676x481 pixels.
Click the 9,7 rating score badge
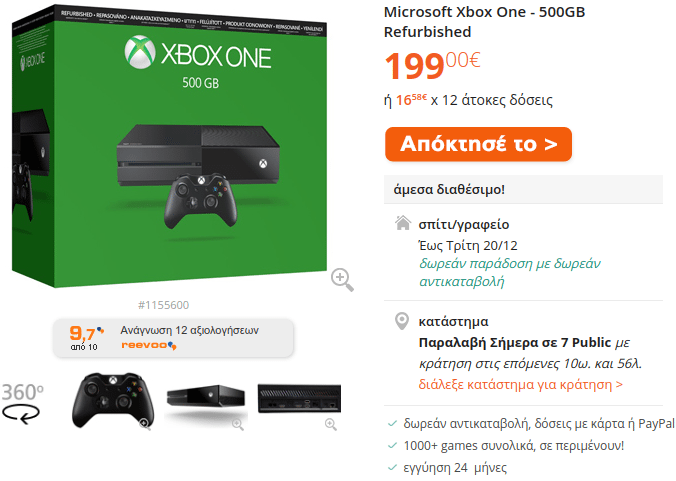[x=86, y=338]
